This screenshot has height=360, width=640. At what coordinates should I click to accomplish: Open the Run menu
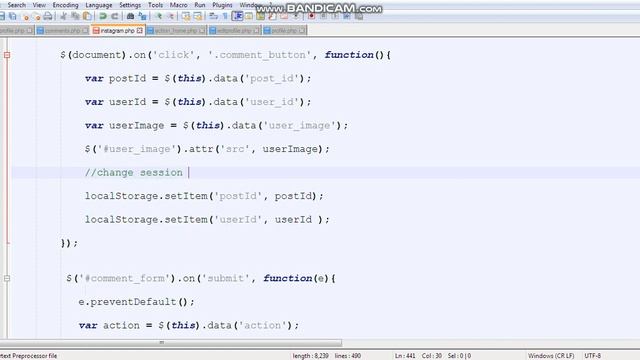tap(200, 5)
